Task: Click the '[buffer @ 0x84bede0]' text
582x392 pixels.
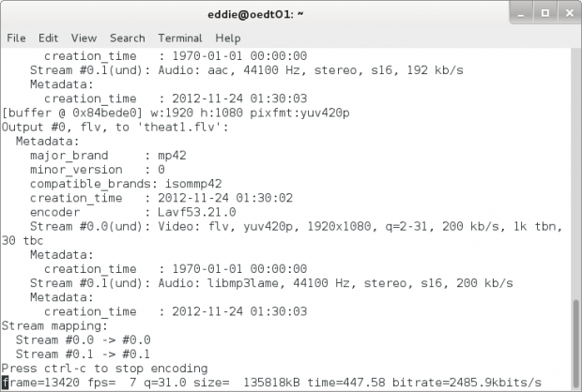Action: pyautogui.click(x=71, y=113)
